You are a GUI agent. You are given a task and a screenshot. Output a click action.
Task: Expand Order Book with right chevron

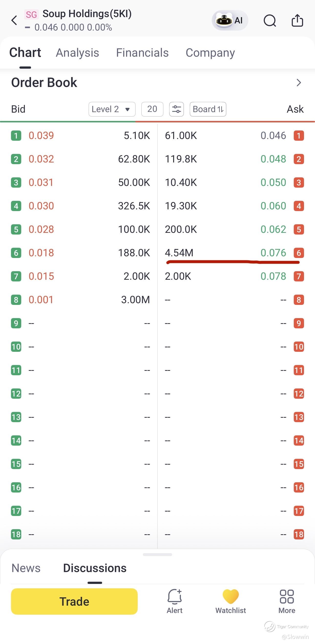298,83
